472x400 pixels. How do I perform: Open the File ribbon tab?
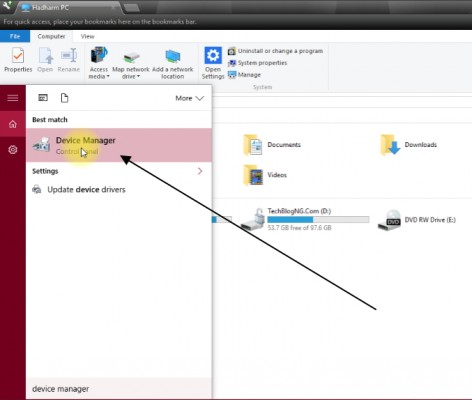pos(15,36)
